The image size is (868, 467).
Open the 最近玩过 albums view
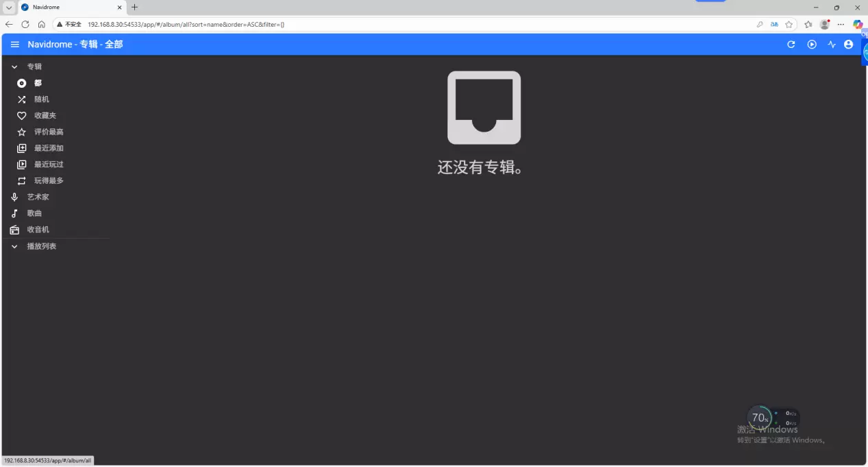[x=49, y=165]
